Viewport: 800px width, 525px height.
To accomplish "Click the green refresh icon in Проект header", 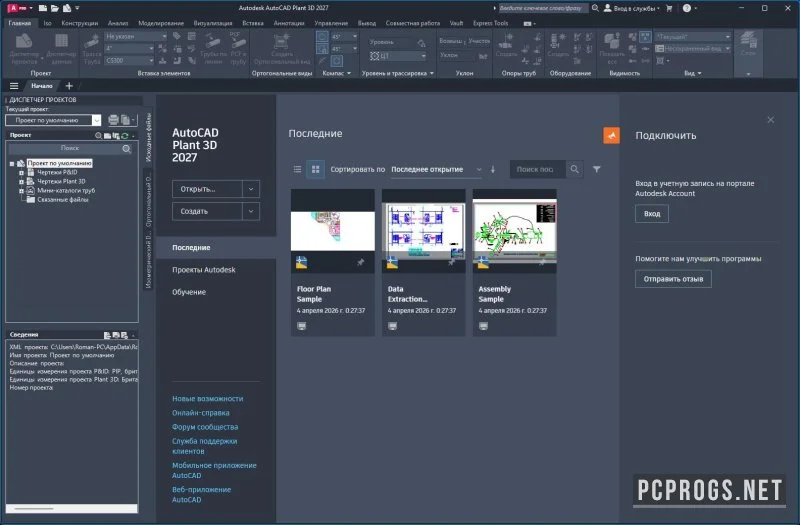I will point(124,136).
